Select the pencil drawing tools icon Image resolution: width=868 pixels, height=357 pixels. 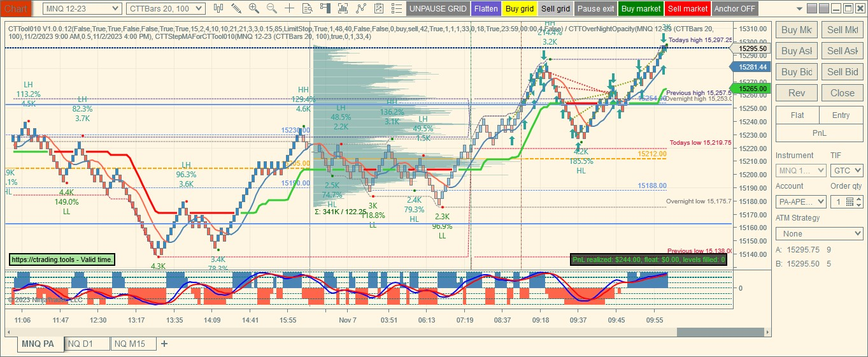[236, 8]
